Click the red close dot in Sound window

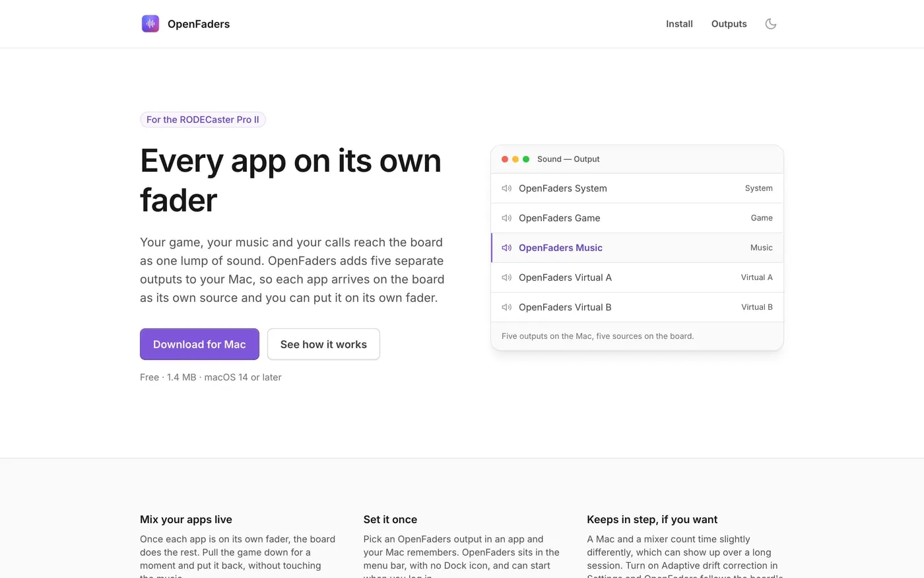pos(505,159)
